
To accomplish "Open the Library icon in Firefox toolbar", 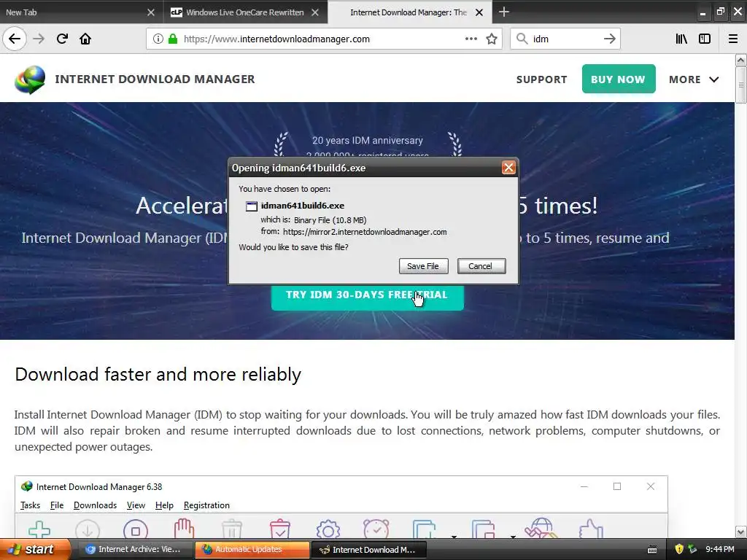I will pos(681,39).
